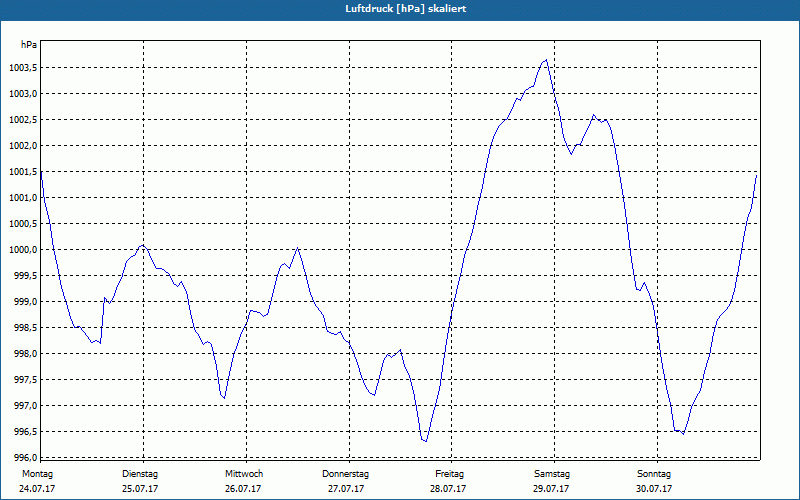Click the 'Donnerstag' day label
The image size is (800, 500).
click(345, 474)
